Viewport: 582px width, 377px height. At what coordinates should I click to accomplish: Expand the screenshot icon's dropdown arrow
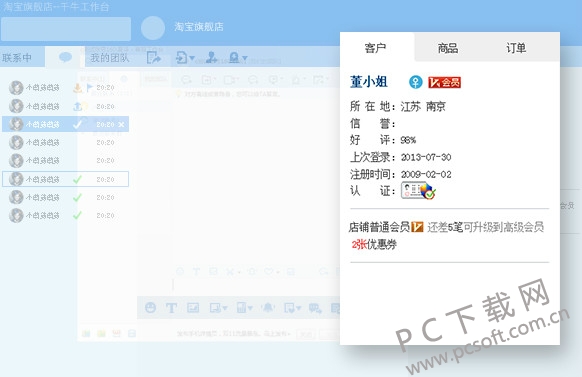tap(225, 308)
